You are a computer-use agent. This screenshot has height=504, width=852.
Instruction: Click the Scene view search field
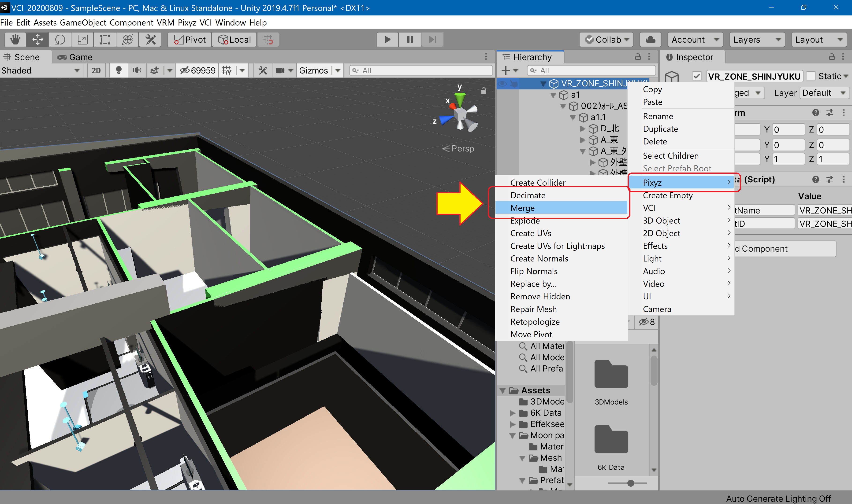421,70
